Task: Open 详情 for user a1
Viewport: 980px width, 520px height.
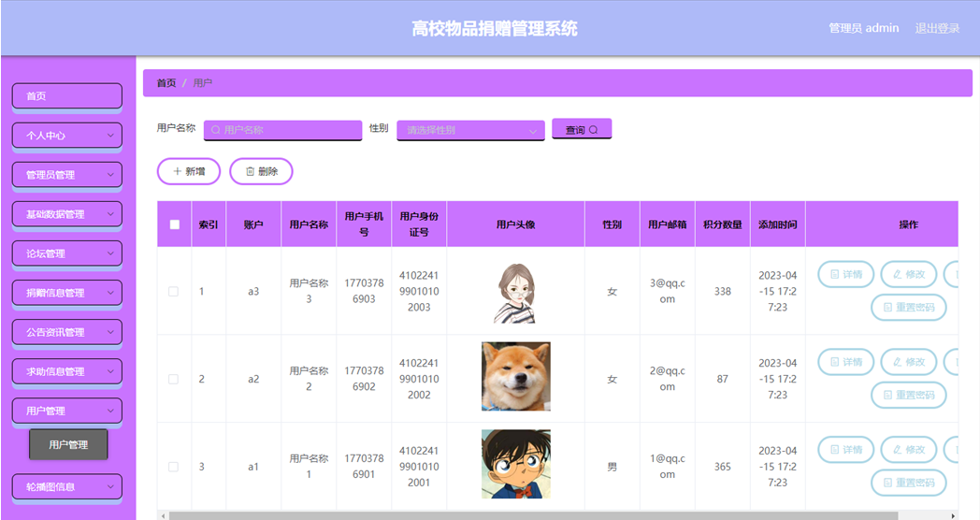Action: click(845, 450)
